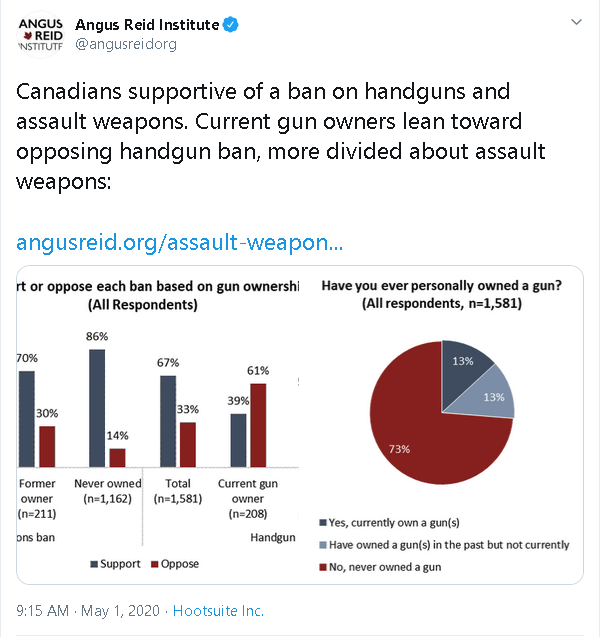Screen dimensions: 600x637
Task: Click the 67% Total support bar
Action: [x=168, y=420]
